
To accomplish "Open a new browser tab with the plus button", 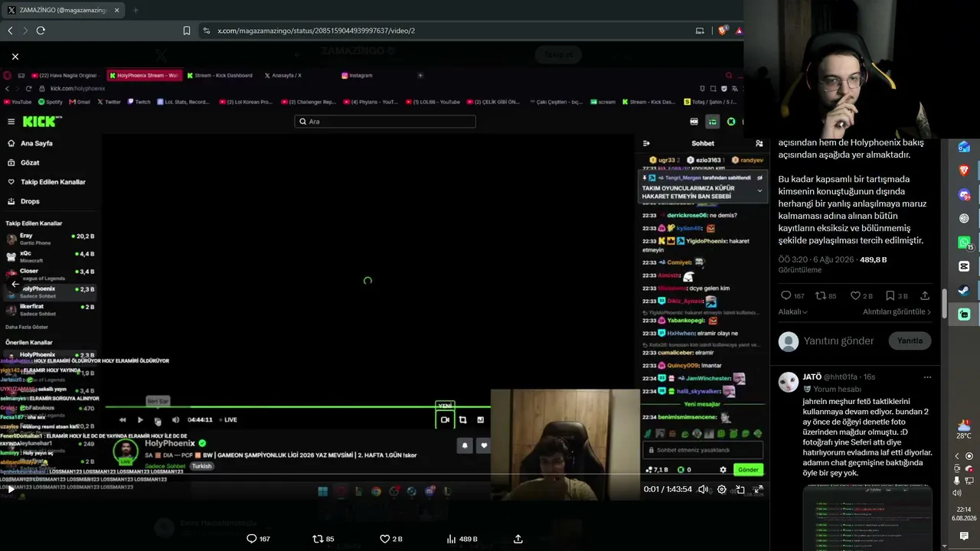I will coord(136,10).
